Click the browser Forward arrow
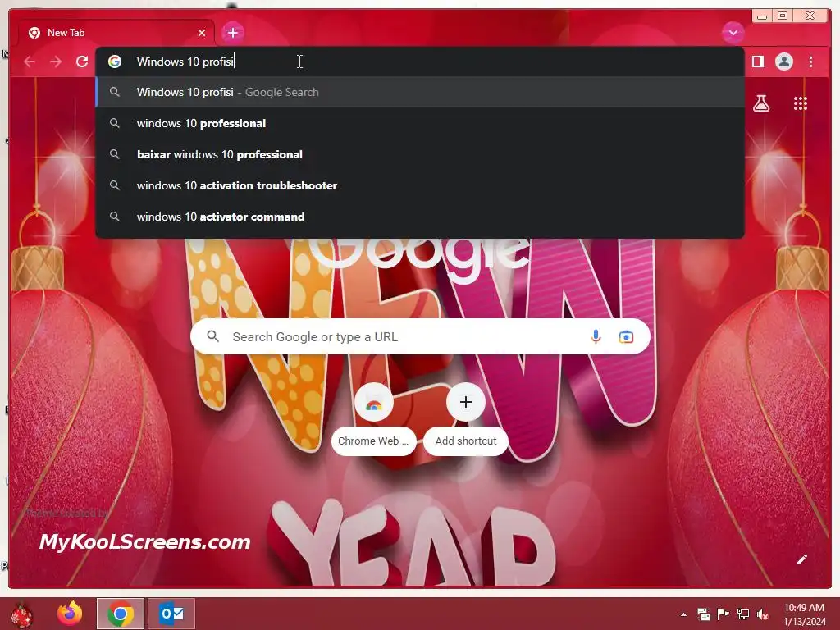Viewport: 840px width, 630px height. point(56,62)
